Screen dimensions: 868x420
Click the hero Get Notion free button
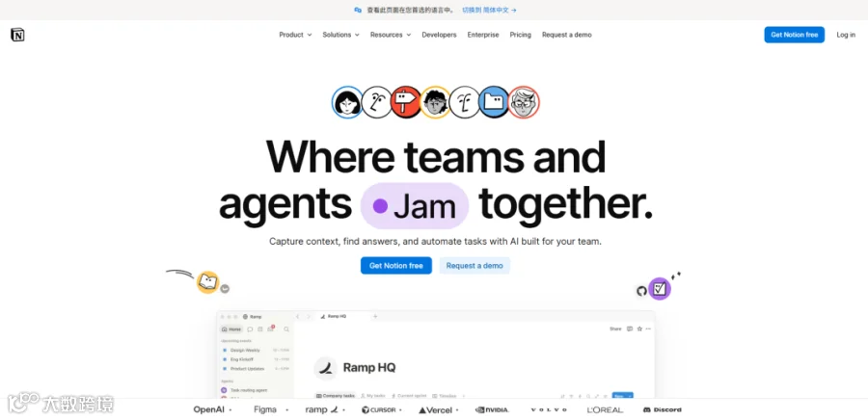(x=396, y=266)
